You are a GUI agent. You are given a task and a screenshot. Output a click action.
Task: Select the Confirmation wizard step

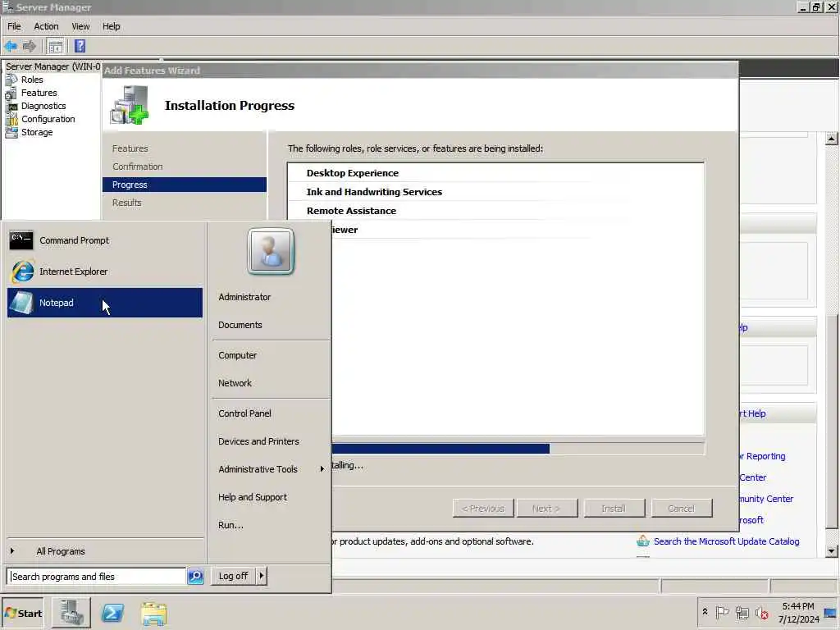(137, 167)
